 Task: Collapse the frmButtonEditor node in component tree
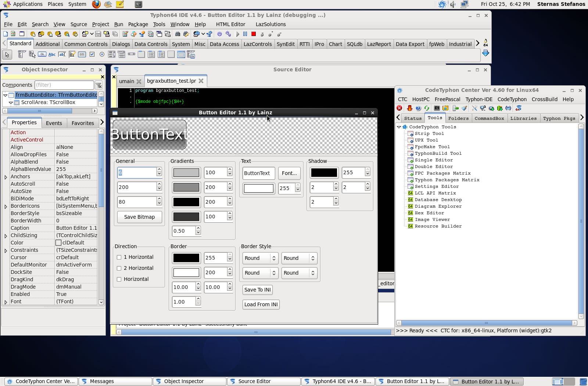click(x=6, y=95)
